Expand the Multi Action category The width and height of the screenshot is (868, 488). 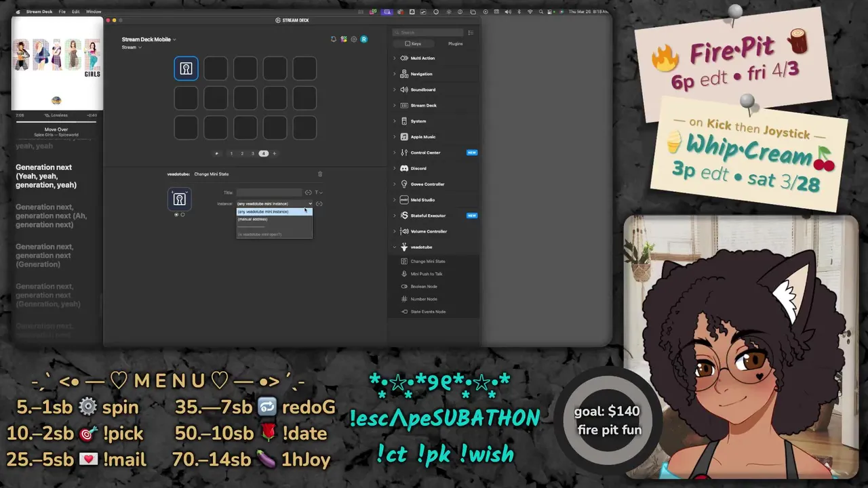point(395,58)
